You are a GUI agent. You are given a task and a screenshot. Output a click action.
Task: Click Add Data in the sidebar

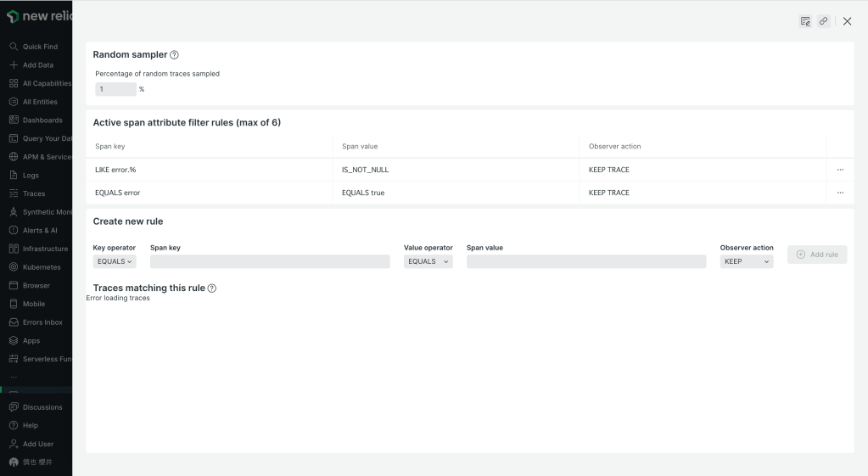point(37,65)
